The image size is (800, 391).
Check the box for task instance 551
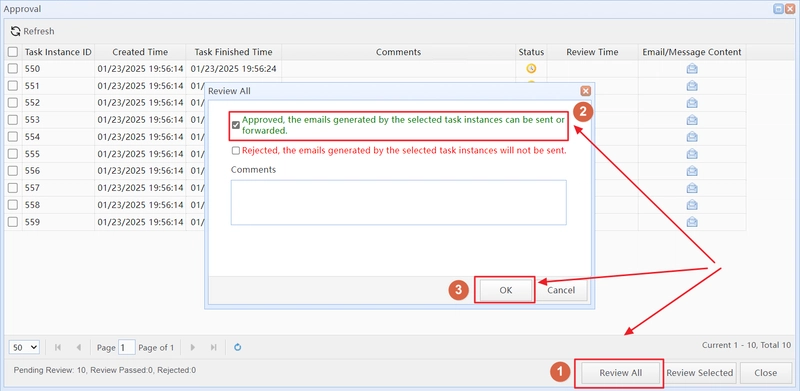point(13,86)
